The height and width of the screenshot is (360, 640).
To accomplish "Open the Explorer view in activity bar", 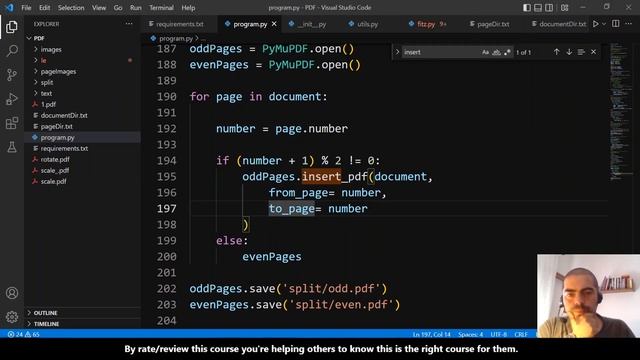I will tap(12, 27).
